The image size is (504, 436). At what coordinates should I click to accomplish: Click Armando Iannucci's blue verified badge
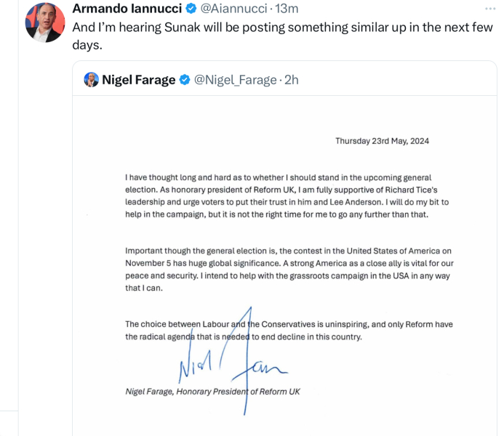tap(191, 9)
